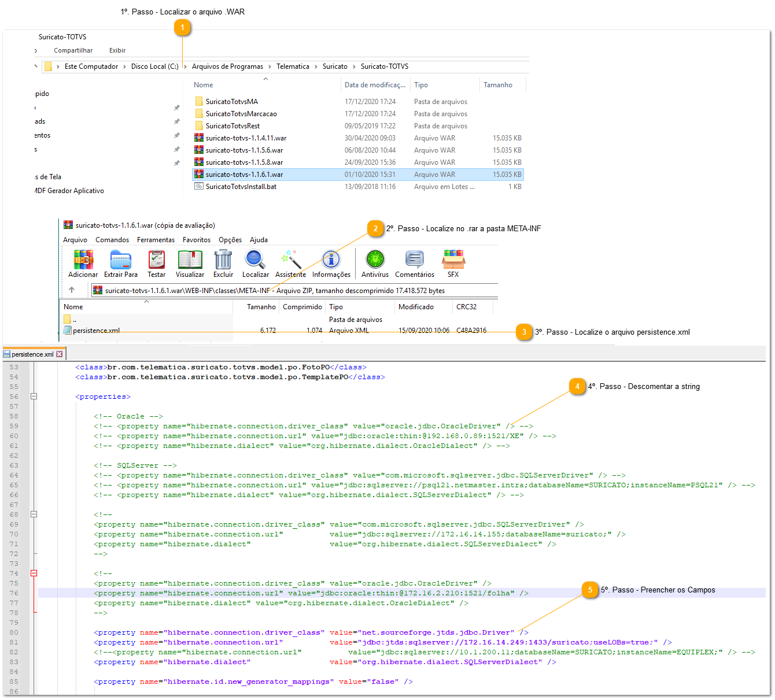This screenshot has width=775, height=700.
Task: Click the Testar toolbar icon
Action: pyautogui.click(x=156, y=260)
